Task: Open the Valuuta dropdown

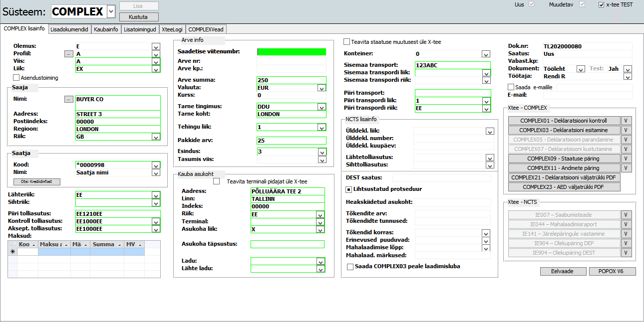Action: 322,88
